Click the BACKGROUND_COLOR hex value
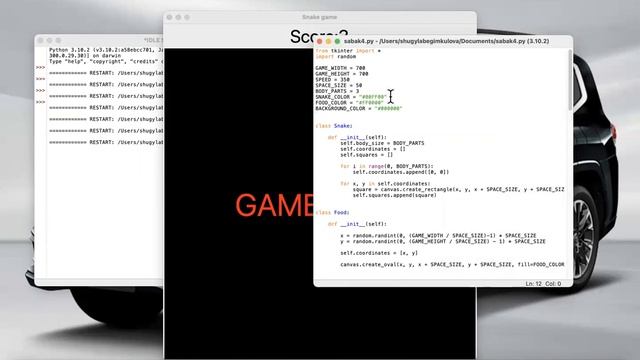Viewport: 640px width, 360px height. pos(389,109)
